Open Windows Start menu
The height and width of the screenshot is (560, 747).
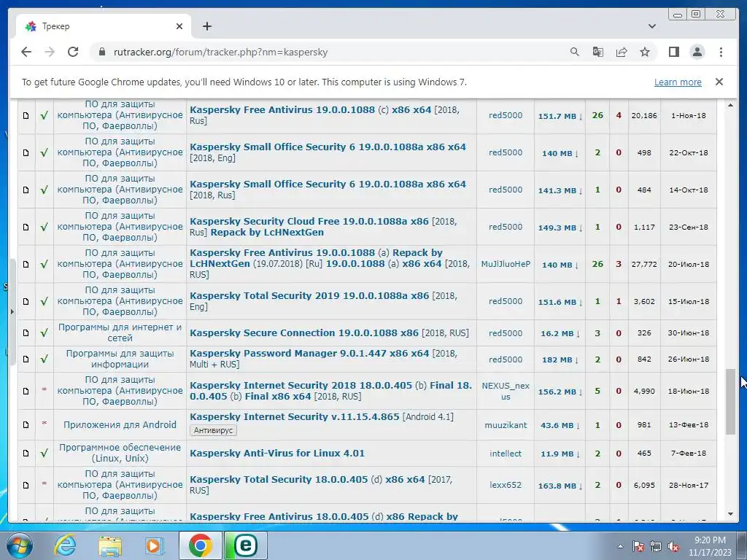click(x=19, y=545)
